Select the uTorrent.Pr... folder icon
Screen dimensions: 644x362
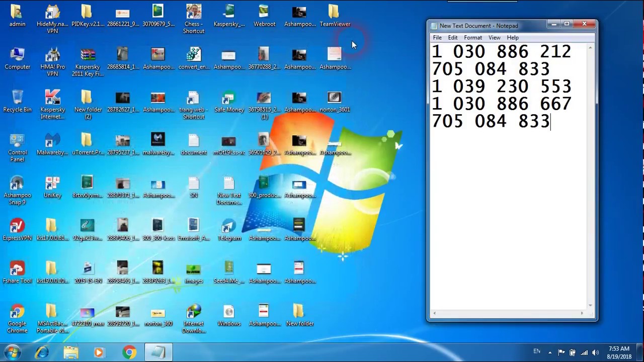[x=88, y=144]
